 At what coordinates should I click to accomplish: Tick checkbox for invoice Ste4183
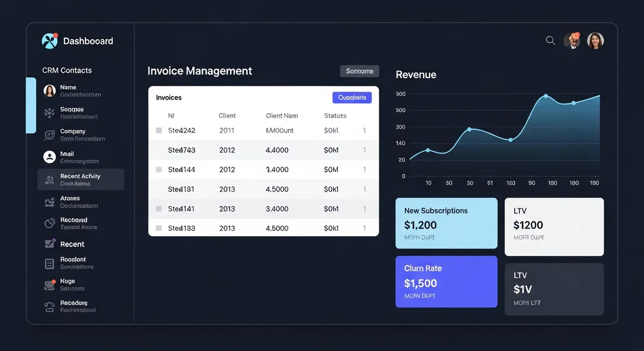pos(158,228)
